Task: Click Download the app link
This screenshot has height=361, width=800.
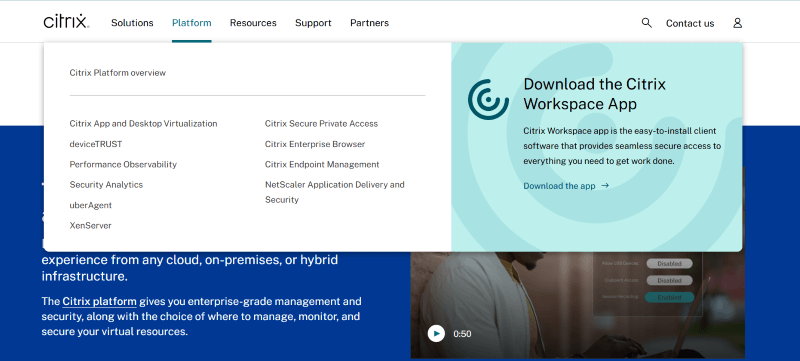Action: pos(566,186)
